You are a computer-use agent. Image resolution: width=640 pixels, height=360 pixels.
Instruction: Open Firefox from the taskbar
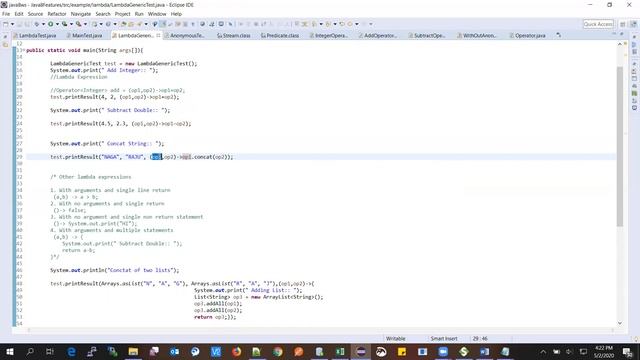pos(236,351)
